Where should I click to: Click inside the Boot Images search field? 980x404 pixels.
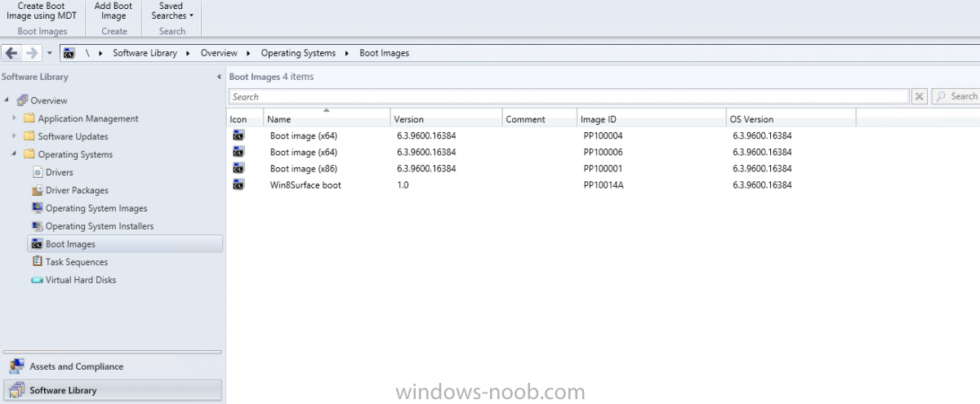[568, 96]
